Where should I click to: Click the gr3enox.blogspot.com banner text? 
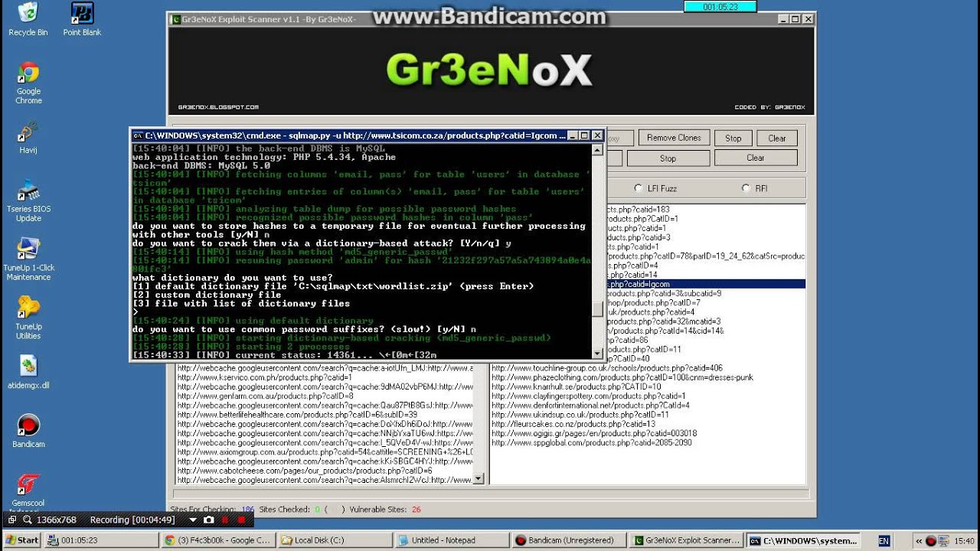pos(218,107)
